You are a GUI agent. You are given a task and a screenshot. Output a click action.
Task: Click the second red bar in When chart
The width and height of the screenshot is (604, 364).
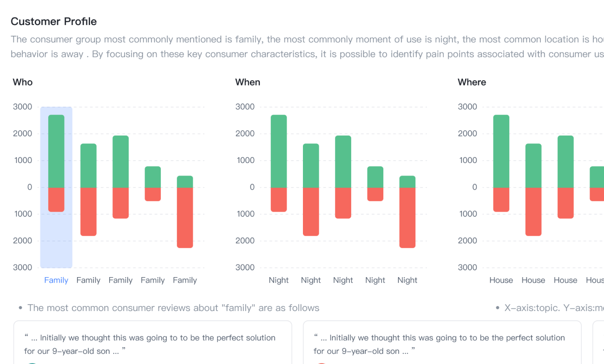[x=311, y=211]
